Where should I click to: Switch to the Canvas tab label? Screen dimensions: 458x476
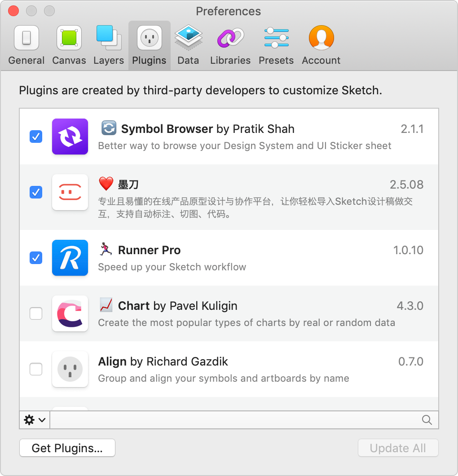coord(69,61)
